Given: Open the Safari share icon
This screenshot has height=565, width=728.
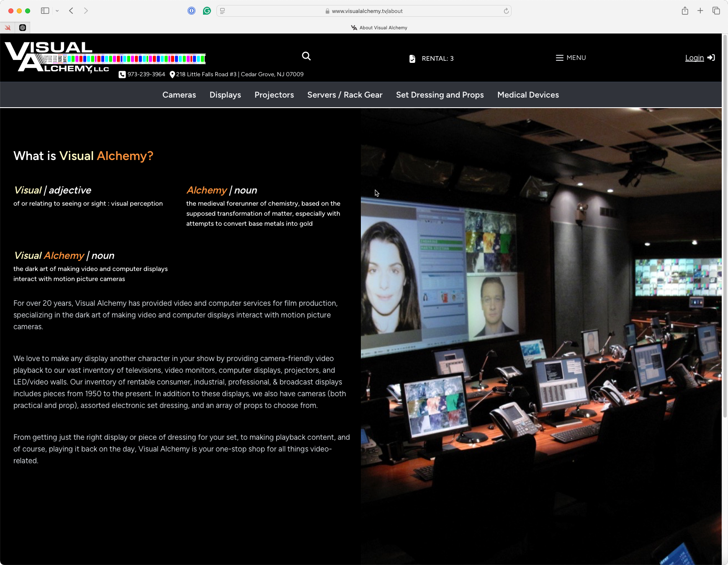Looking at the screenshot, I should (685, 11).
